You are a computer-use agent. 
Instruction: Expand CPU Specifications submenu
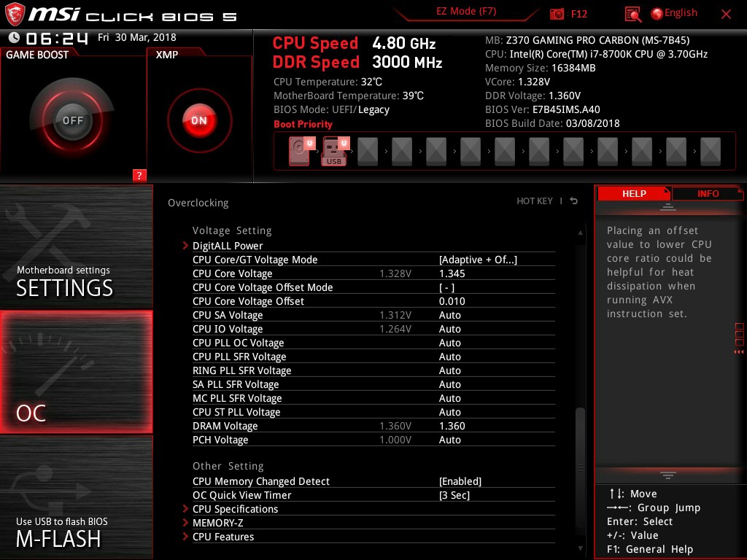[235, 509]
